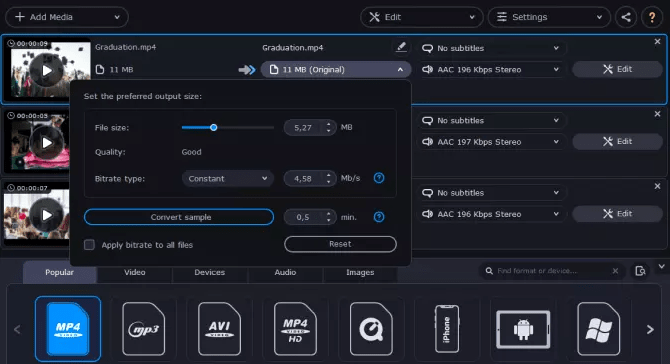The height and width of the screenshot is (364, 670).
Task: Switch to the Audio tab
Action: point(285,272)
